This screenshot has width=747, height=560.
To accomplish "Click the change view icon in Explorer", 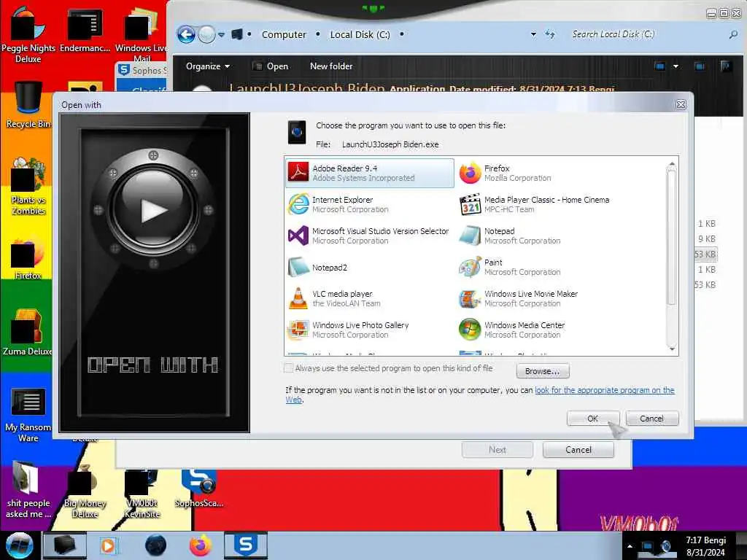I will click(x=659, y=66).
